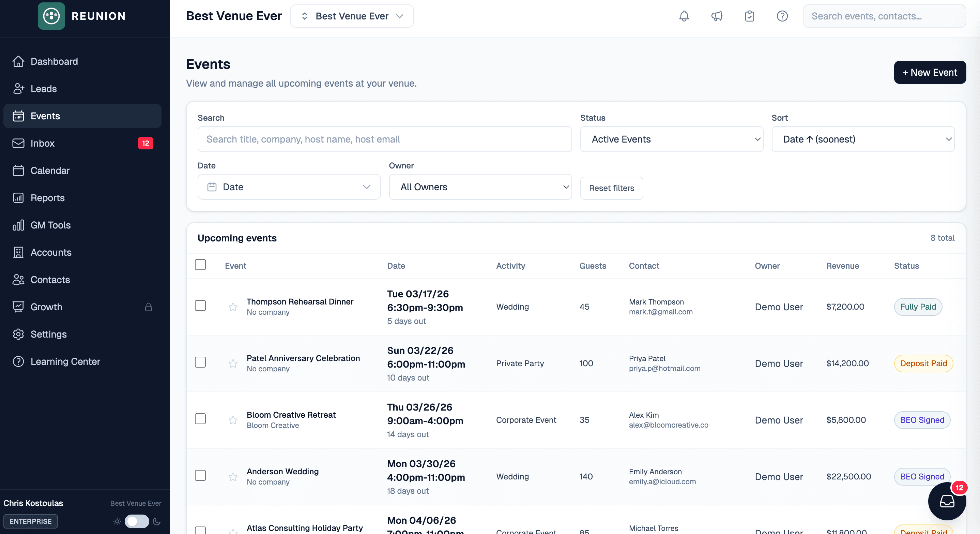Open the floating inbox bubble with 12 notifications
Screen dimensions: 980x534
(947, 502)
